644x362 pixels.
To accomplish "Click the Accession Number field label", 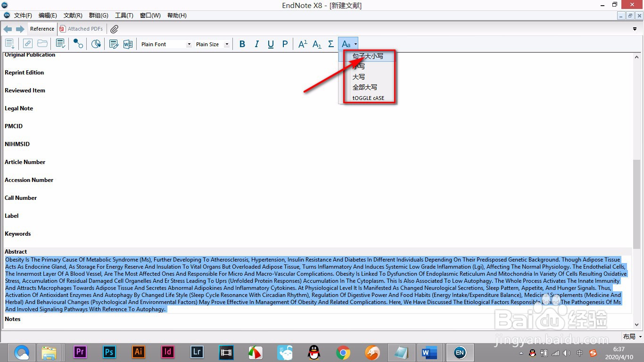I will pos(29,180).
